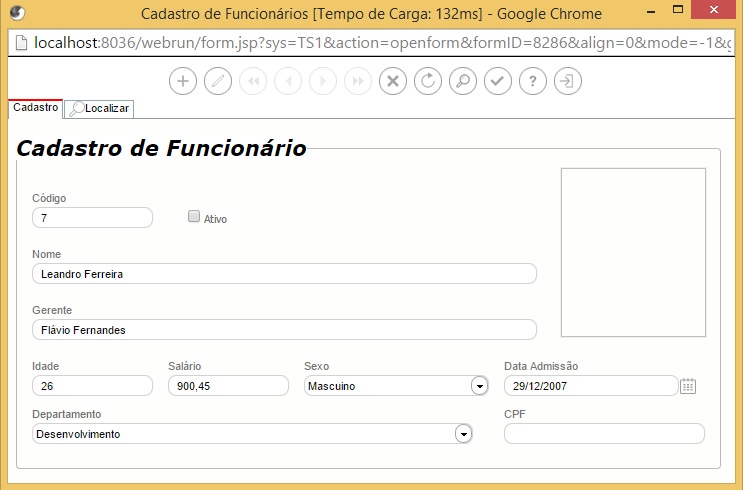Image resolution: width=743 pixels, height=490 pixels.
Task: Click the exit form icon in toolbar
Action: coord(568,82)
